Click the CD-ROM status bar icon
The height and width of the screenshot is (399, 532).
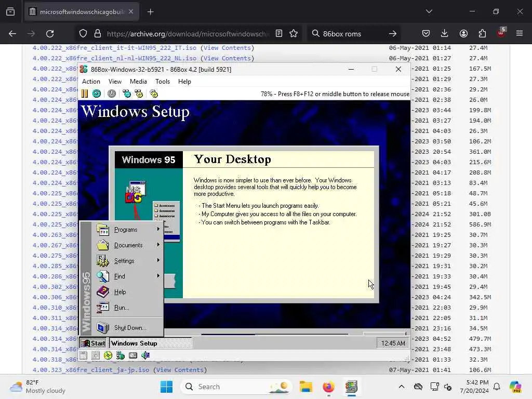coord(108,355)
